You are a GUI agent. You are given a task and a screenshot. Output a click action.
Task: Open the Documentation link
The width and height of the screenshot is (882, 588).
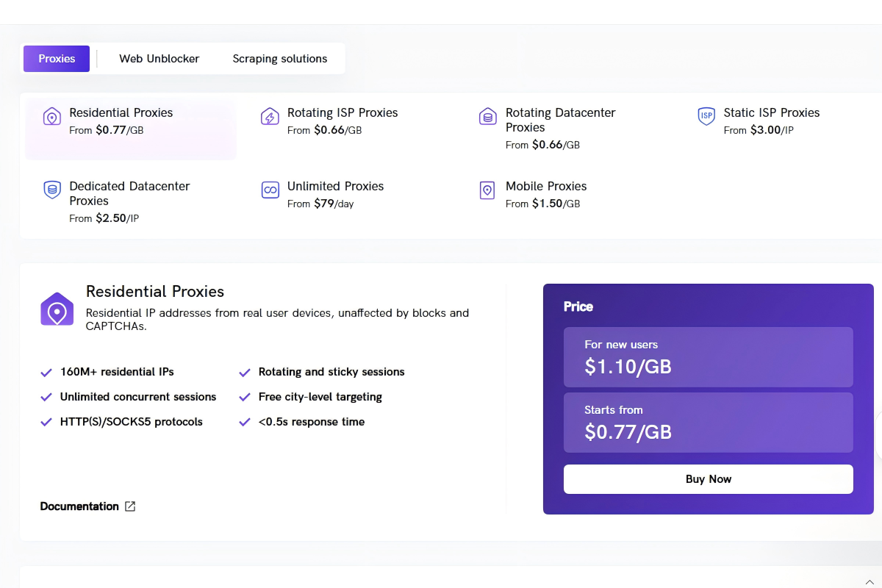[79, 506]
